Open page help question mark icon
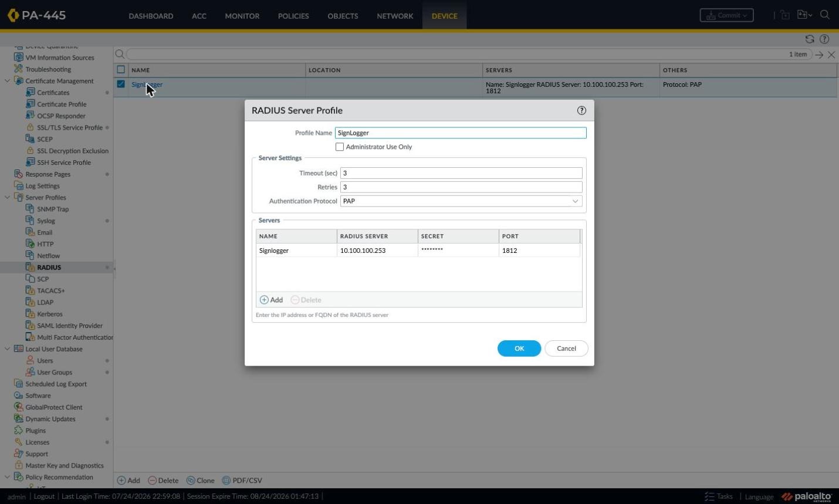Screen dimensions: 839x504 pyautogui.click(x=824, y=39)
